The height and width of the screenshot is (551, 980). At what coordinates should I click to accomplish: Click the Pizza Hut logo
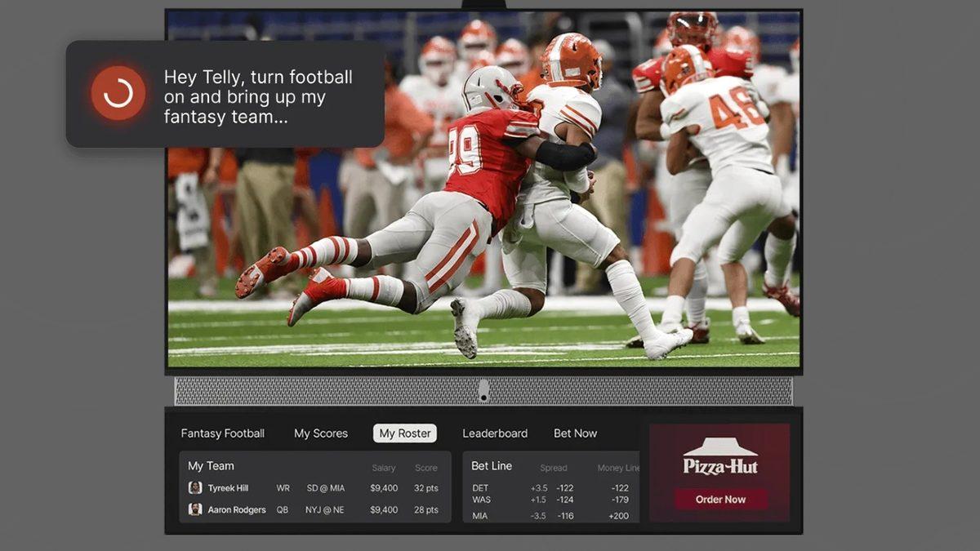(x=720, y=458)
